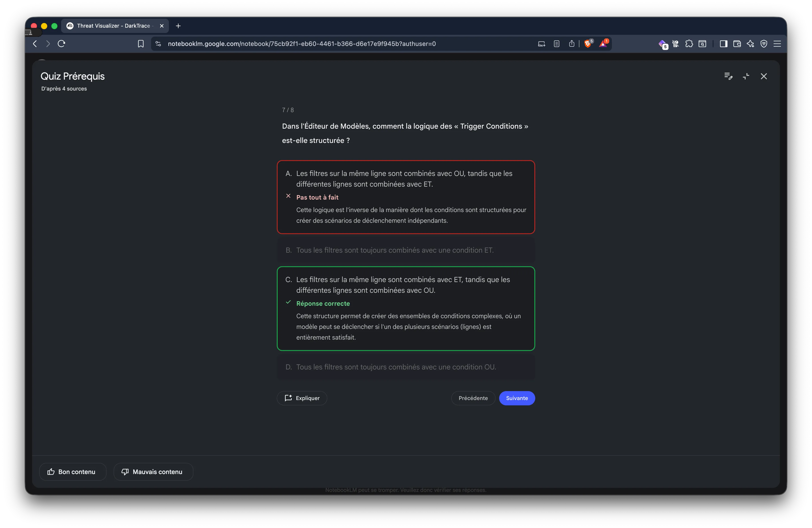Open the Brave VPN shield icon

pos(764,44)
